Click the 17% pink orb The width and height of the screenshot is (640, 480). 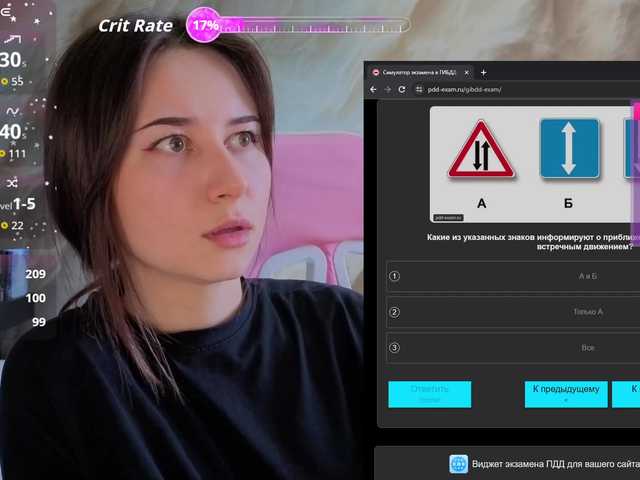(204, 25)
